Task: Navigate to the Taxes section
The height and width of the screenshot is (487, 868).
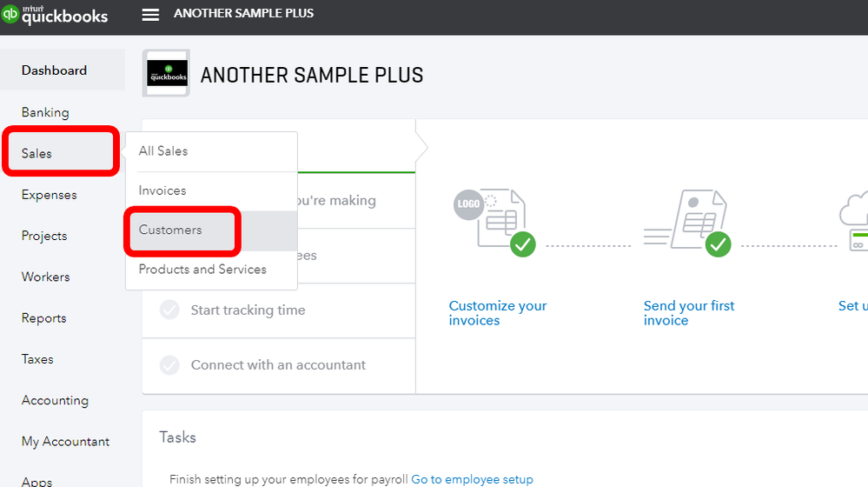Action: click(37, 359)
